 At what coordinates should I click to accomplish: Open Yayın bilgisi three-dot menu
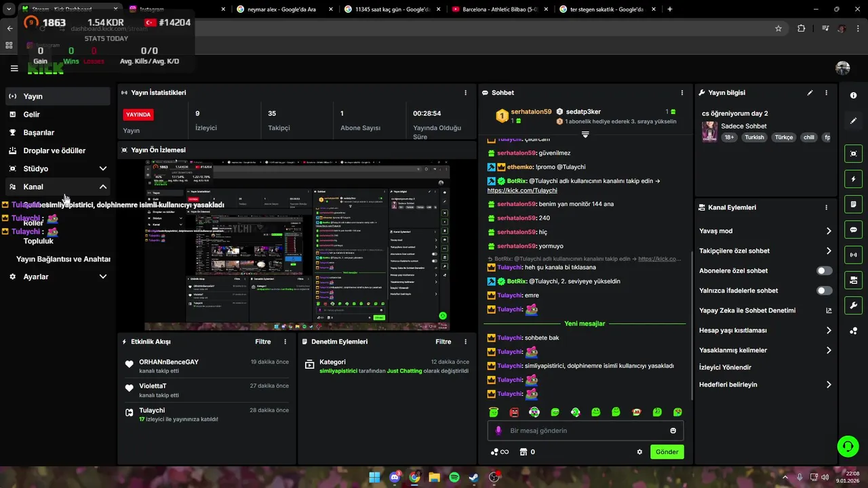click(826, 93)
